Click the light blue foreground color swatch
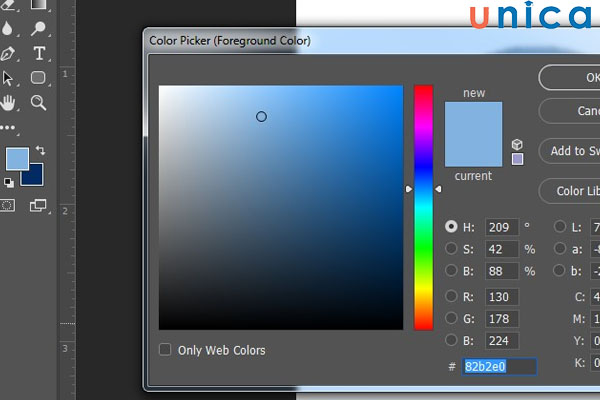 [17, 158]
